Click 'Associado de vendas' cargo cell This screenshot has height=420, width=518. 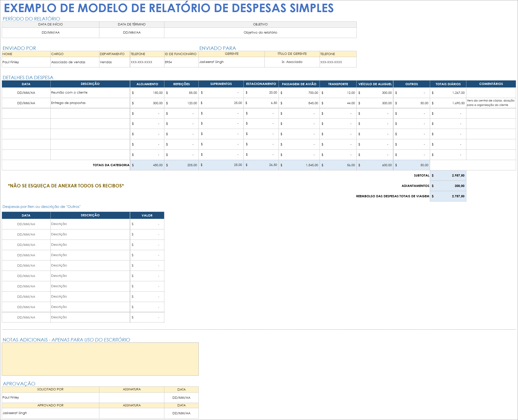point(75,62)
